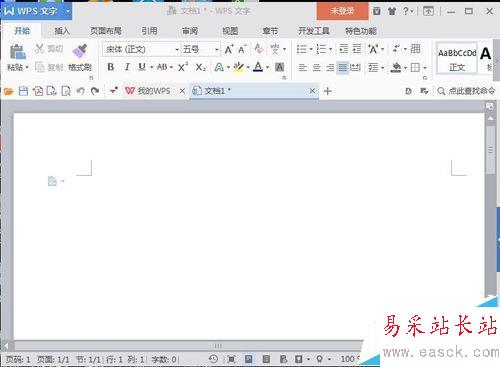Image resolution: width=500 pixels, height=367 pixels.
Task: Toggle justify alignment
Action: click(x=343, y=68)
